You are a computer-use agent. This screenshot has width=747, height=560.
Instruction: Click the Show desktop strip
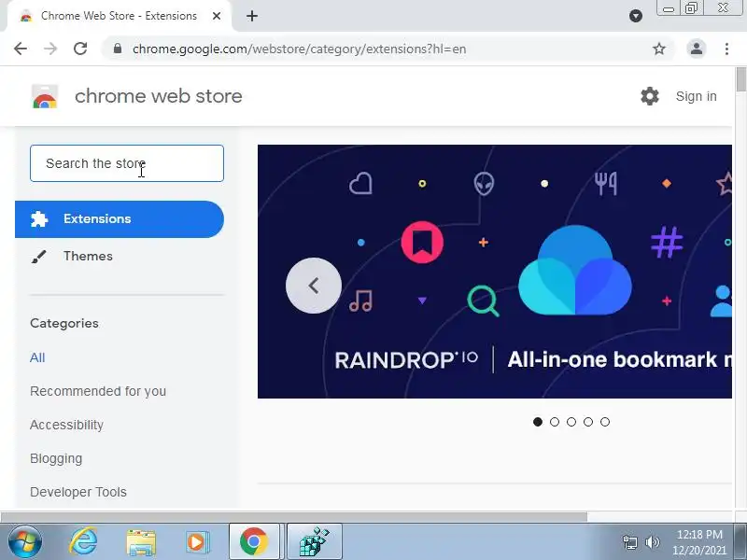(x=740, y=542)
